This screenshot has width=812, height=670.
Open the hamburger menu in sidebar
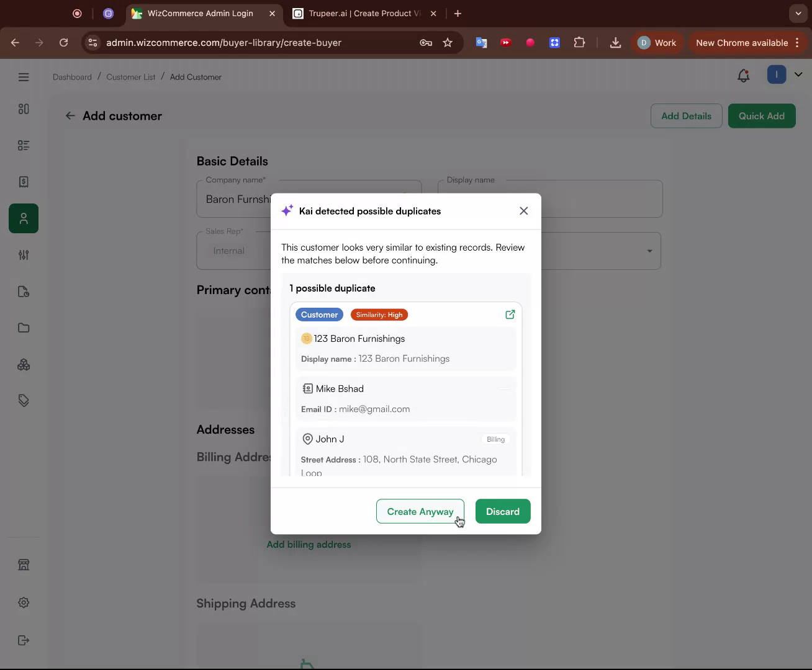pyautogui.click(x=24, y=77)
